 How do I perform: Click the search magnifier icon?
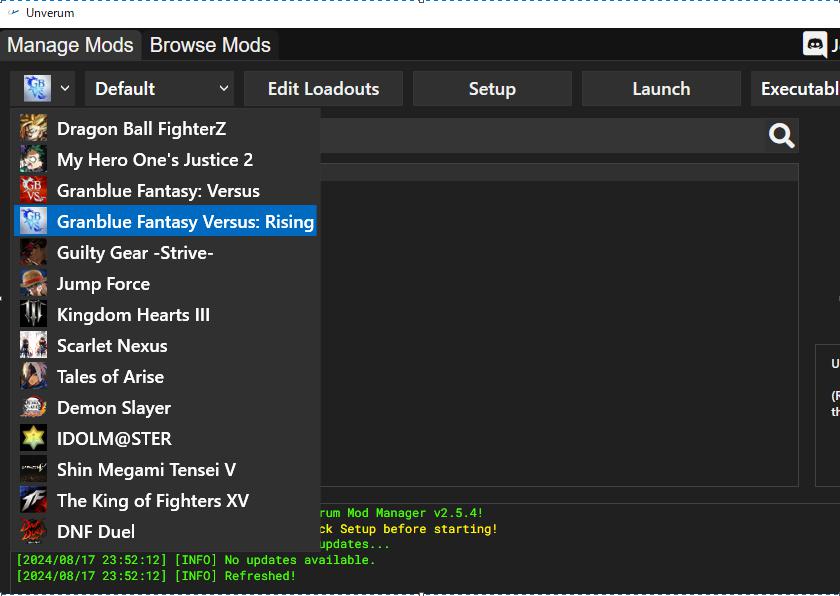[x=780, y=136]
